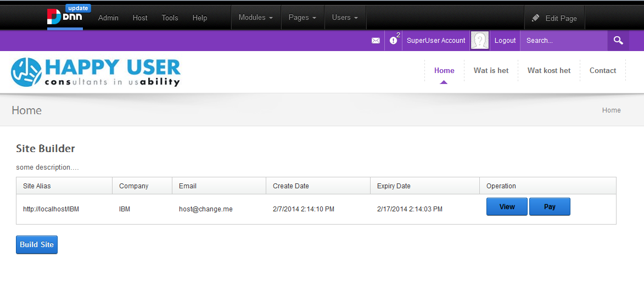The image size is (644, 291).
Task: Click the Build Site button
Action: [37, 245]
